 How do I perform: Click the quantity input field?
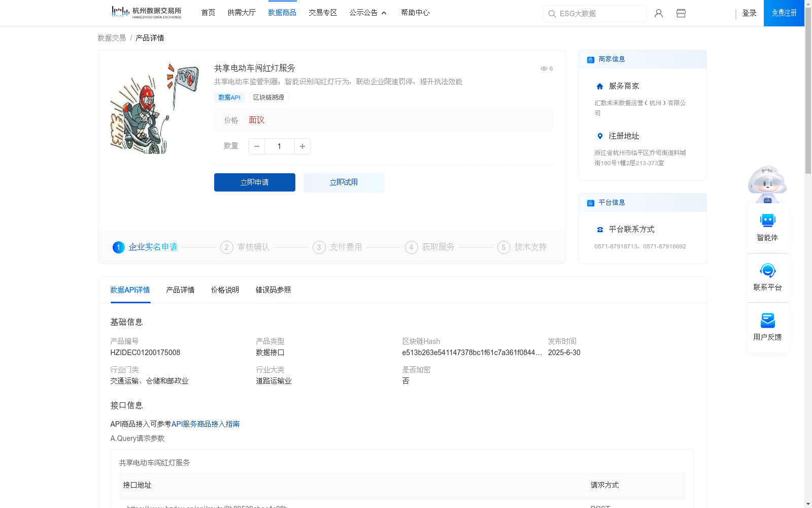pyautogui.click(x=279, y=146)
